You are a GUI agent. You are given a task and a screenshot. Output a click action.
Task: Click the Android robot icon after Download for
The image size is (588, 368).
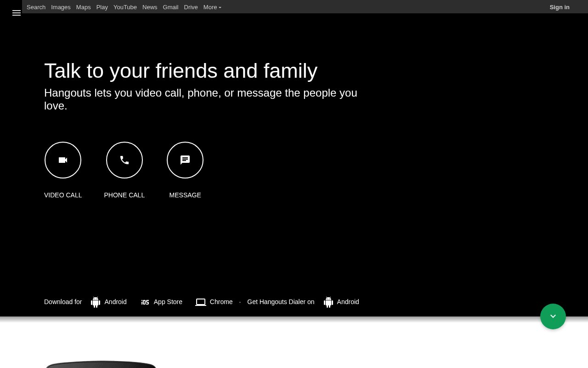[x=96, y=302]
